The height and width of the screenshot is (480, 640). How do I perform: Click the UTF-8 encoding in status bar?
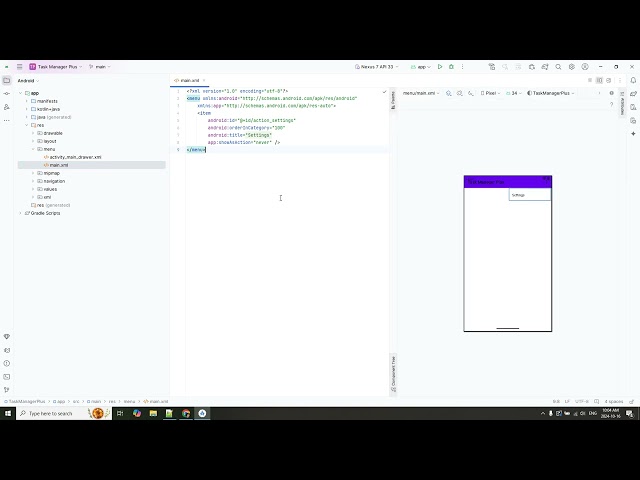(x=582, y=402)
